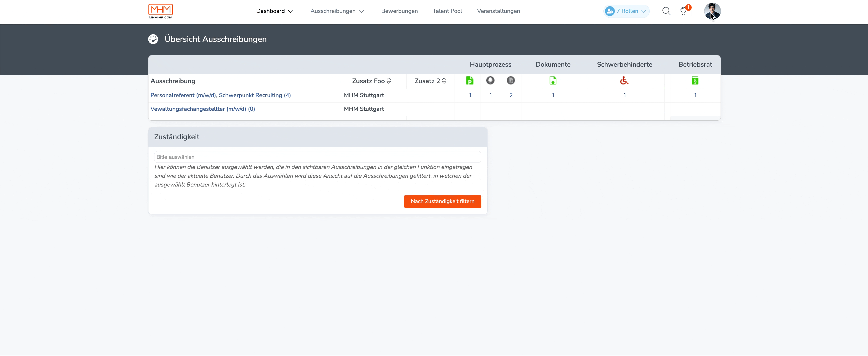The width and height of the screenshot is (868, 356).
Task: Go to Bewerbungen
Action: [x=399, y=11]
